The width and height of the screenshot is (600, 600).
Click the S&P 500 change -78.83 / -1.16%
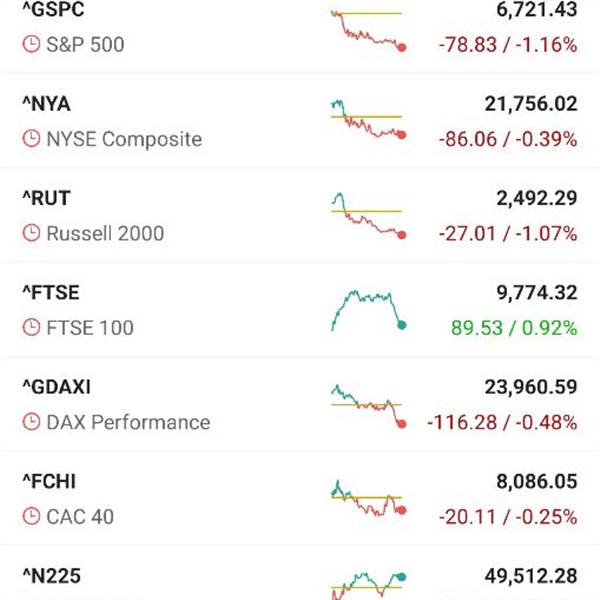[x=507, y=45]
